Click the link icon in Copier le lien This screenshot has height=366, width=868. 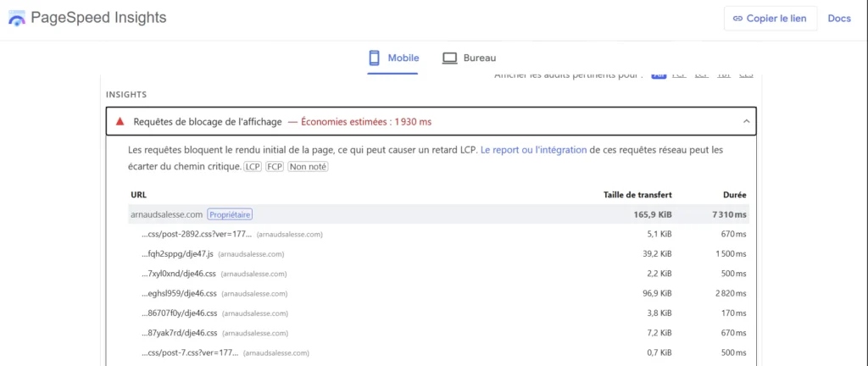[x=737, y=19]
